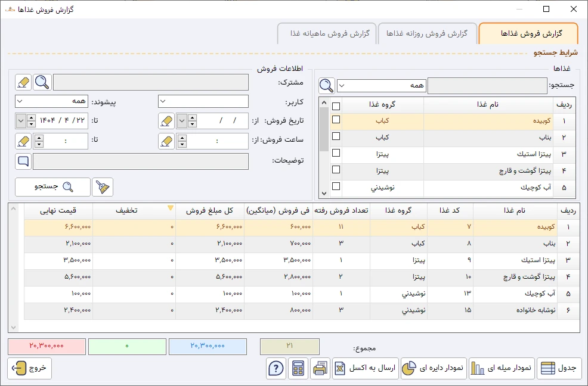This screenshot has width=588, height=386.
Task: Open the پیشوند prefix dropdown
Action: pyautogui.click(x=52, y=101)
